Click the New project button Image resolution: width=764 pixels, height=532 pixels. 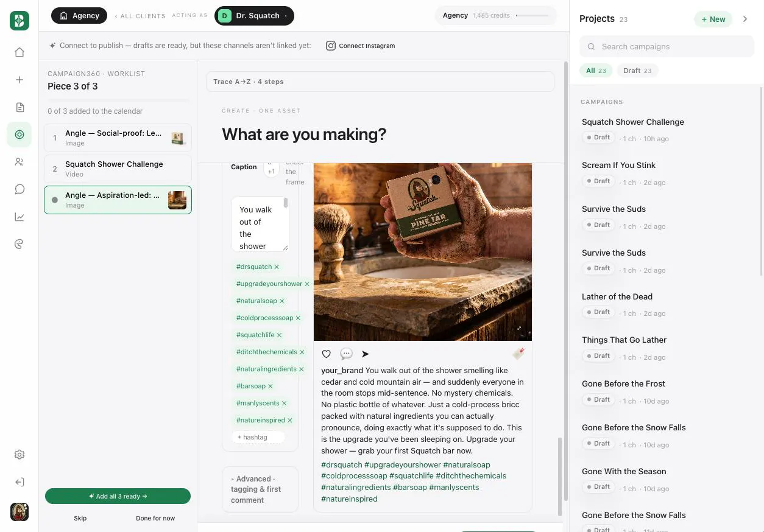coord(713,19)
